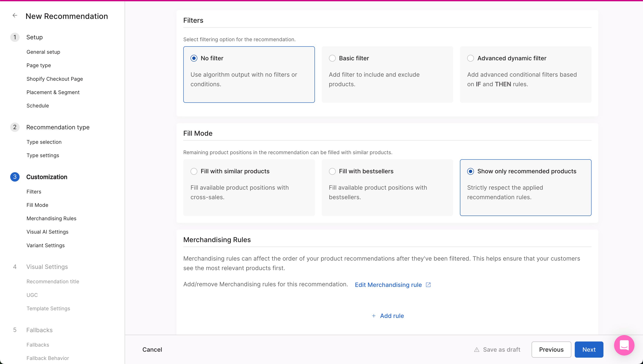Select the Basic filter option
Screen dimensions: 643x364
(x=332, y=58)
